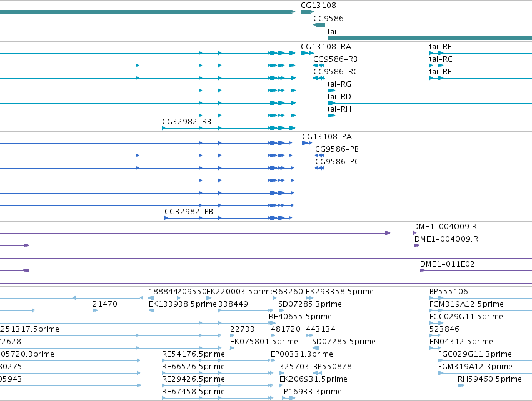Click the RE40655.5prime EST label
The width and height of the screenshot is (532, 401).
[300, 317]
